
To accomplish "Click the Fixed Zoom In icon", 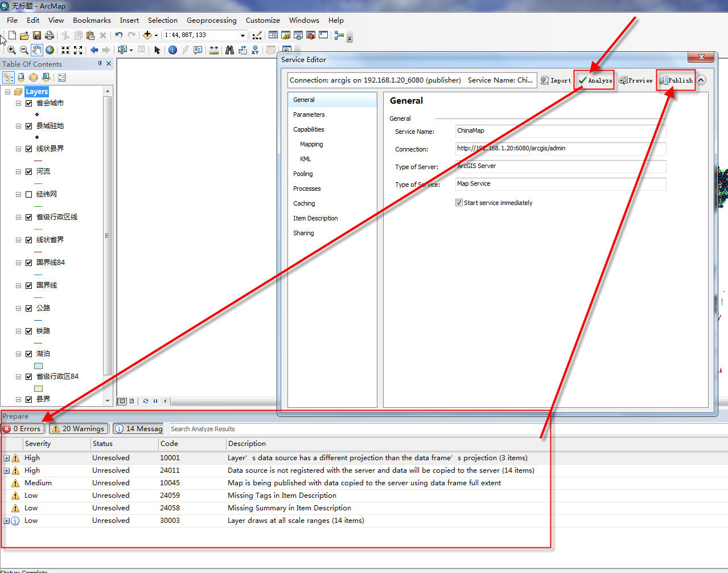I will pyautogui.click(x=65, y=50).
